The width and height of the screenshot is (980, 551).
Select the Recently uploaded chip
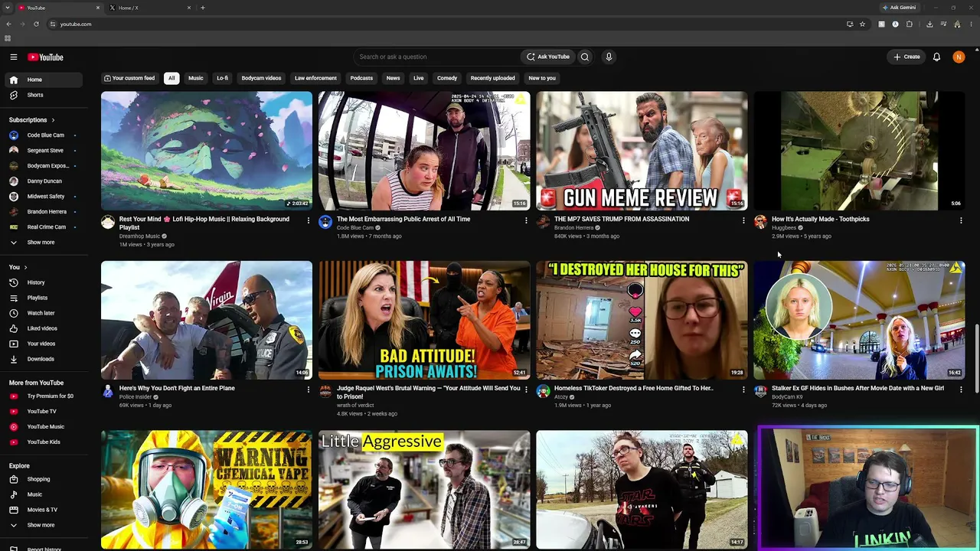[492, 78]
